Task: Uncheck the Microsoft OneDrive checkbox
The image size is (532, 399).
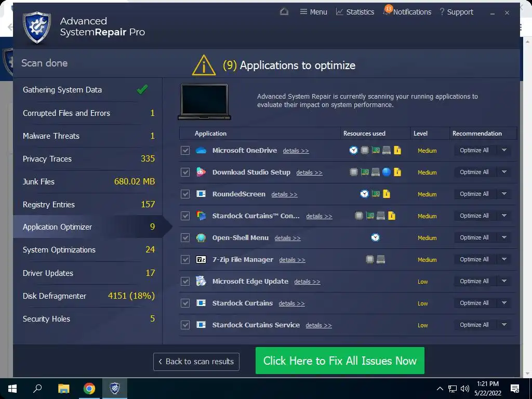Action: [185, 150]
